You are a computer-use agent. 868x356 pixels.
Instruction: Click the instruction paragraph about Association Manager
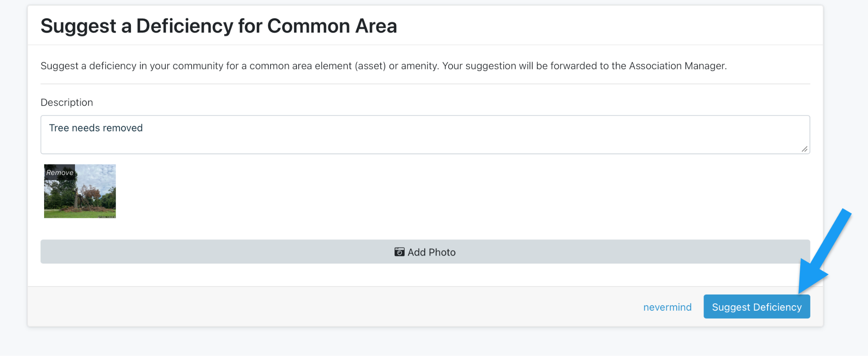pos(384,66)
